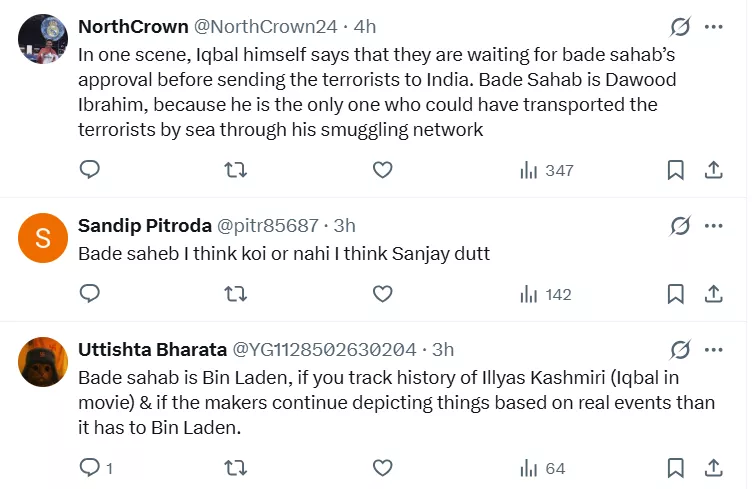Image resolution: width=752 pixels, height=489 pixels.
Task: Open Uttishta Bharata's profile picture
Action: click(42, 362)
